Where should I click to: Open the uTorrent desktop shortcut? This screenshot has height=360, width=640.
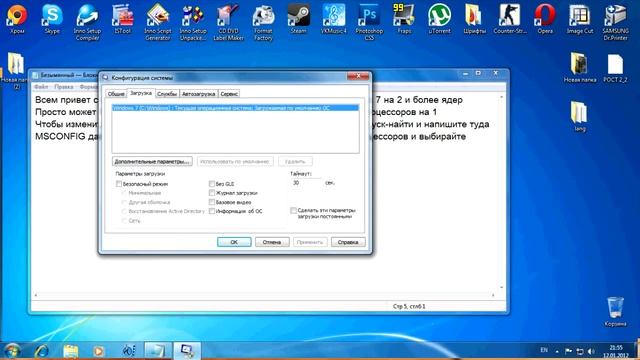point(439,18)
